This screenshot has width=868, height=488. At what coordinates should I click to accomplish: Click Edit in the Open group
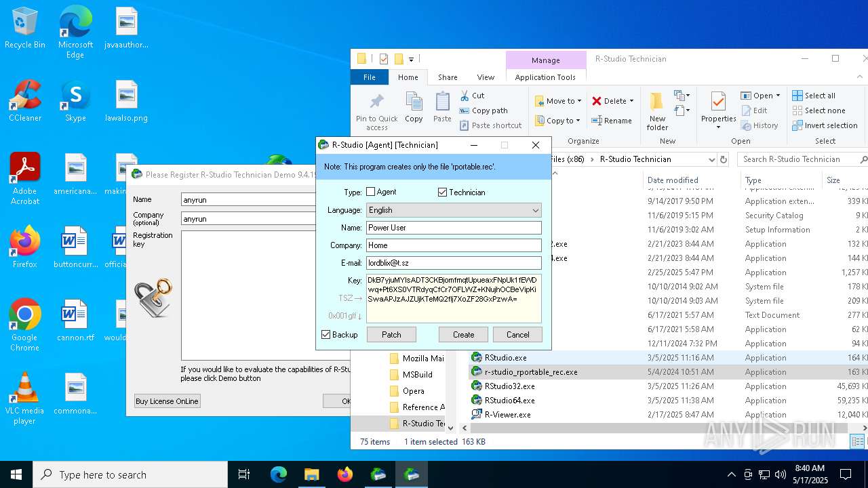tap(754, 110)
